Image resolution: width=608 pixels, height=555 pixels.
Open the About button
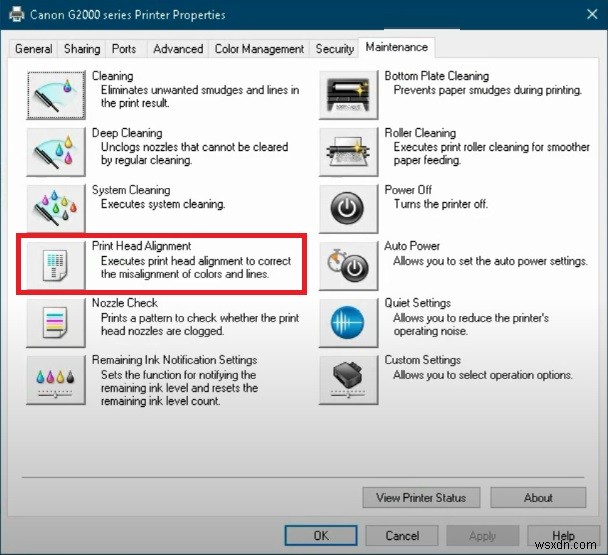pyautogui.click(x=538, y=498)
